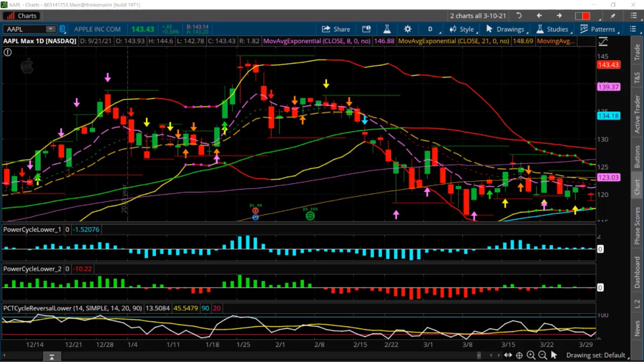
Task: Click the scroll left small arrow
Action: click(491, 355)
